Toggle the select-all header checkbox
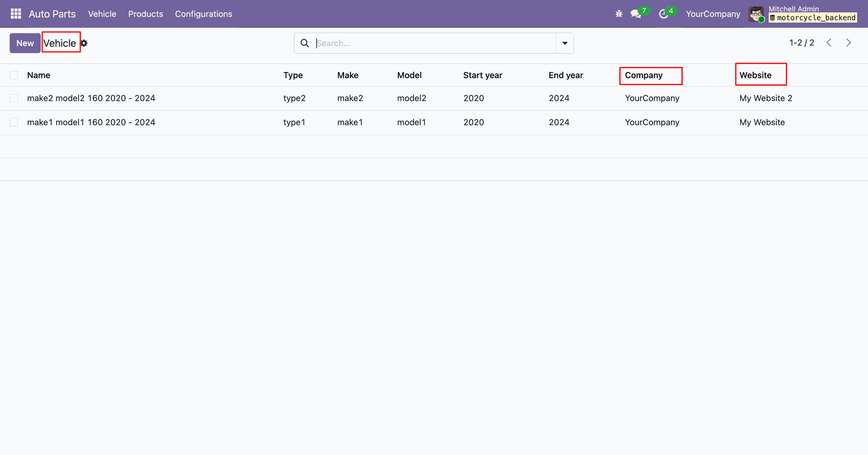Image resolution: width=868 pixels, height=455 pixels. coord(14,75)
